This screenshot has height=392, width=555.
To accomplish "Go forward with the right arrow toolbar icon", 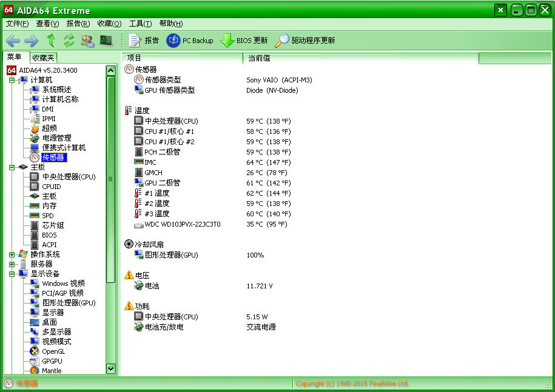I will point(31,41).
